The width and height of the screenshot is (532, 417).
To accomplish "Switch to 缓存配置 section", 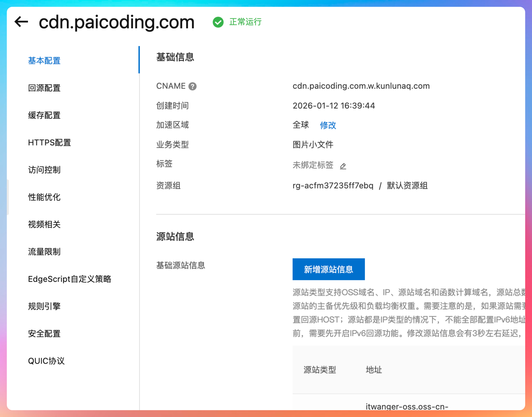I will (44, 115).
